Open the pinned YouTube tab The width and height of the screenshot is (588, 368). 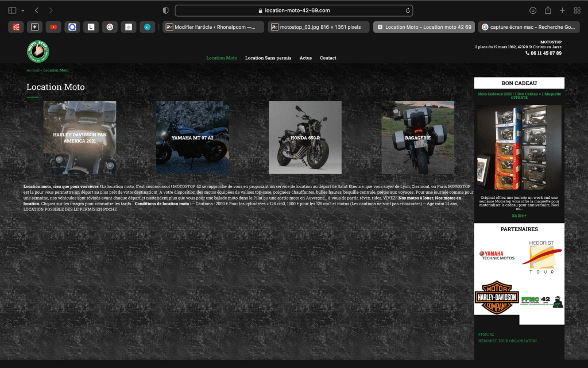[53, 27]
